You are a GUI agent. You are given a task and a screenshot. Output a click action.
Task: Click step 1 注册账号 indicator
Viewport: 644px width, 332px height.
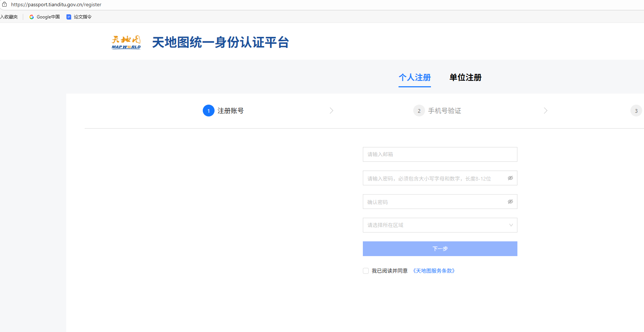point(223,111)
